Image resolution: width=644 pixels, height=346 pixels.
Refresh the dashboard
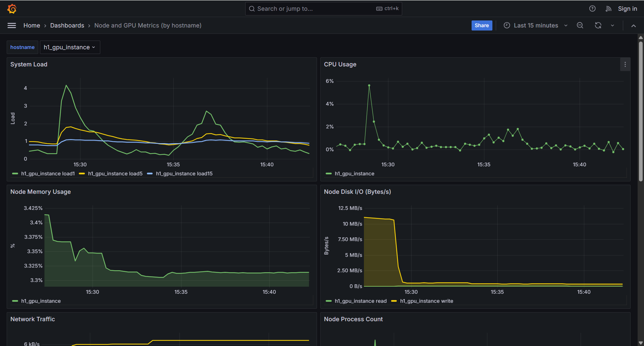(x=598, y=25)
